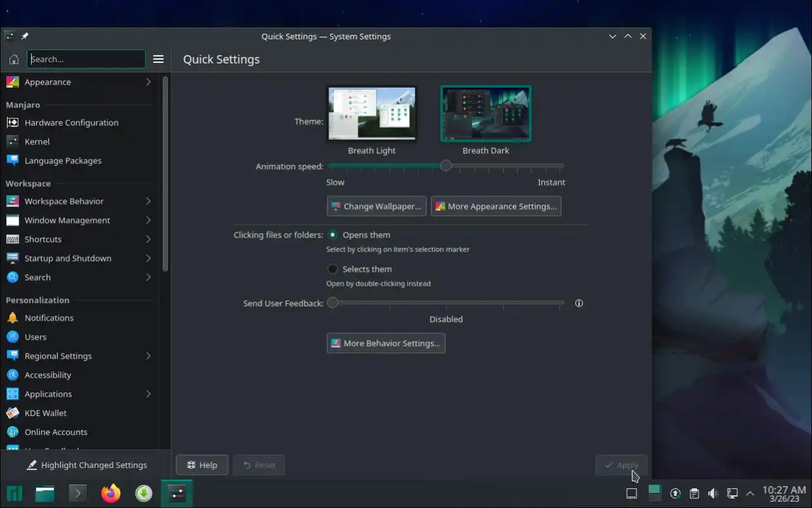Open the hamburger menu next to search

point(159,59)
